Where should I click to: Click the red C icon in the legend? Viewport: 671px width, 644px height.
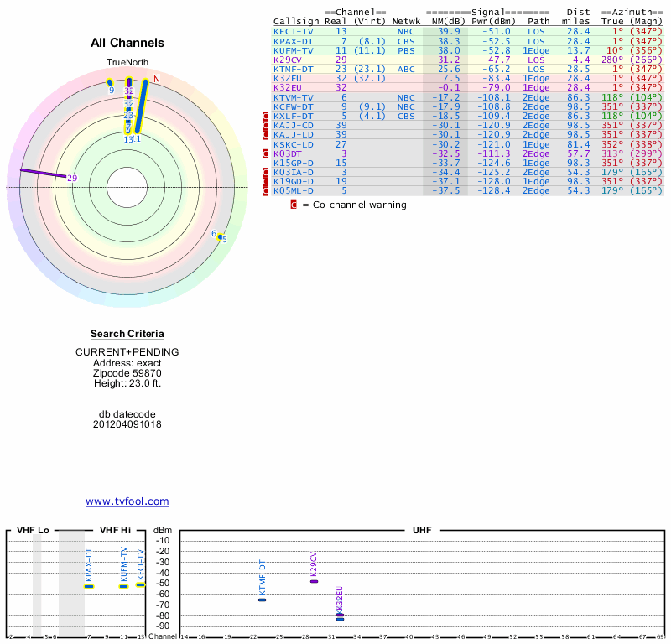[294, 204]
